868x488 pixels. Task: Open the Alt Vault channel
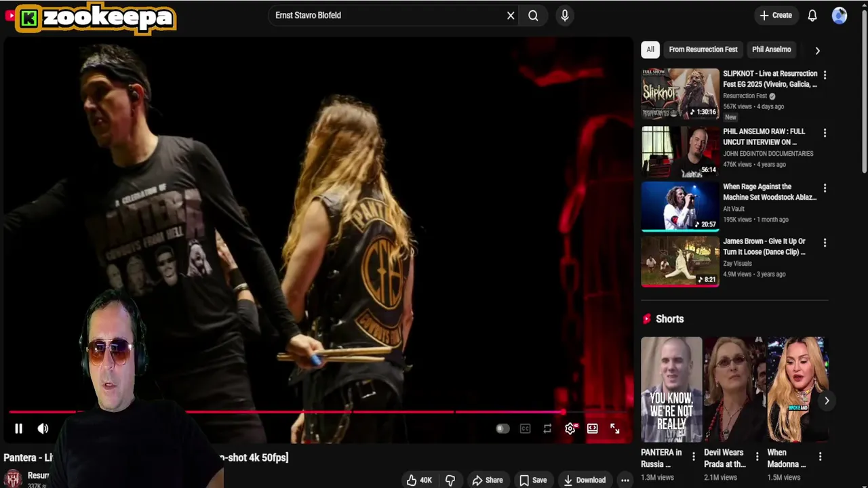pos(734,209)
